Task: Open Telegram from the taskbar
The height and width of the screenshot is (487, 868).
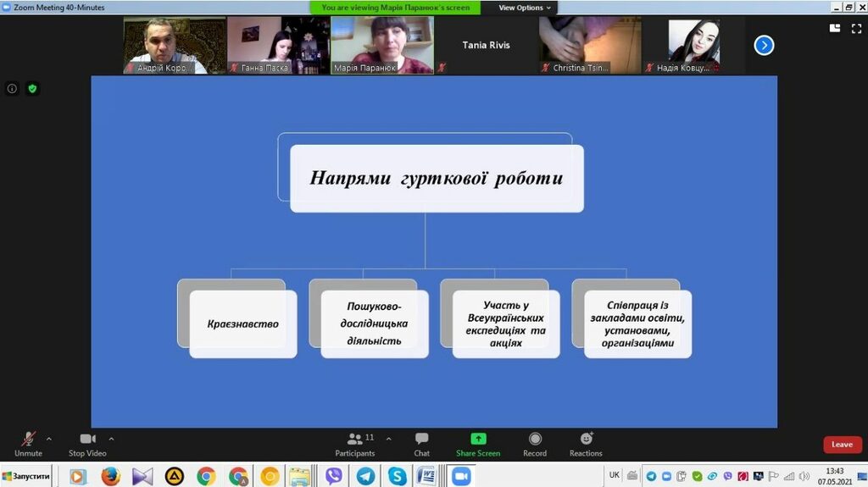Action: (365, 476)
